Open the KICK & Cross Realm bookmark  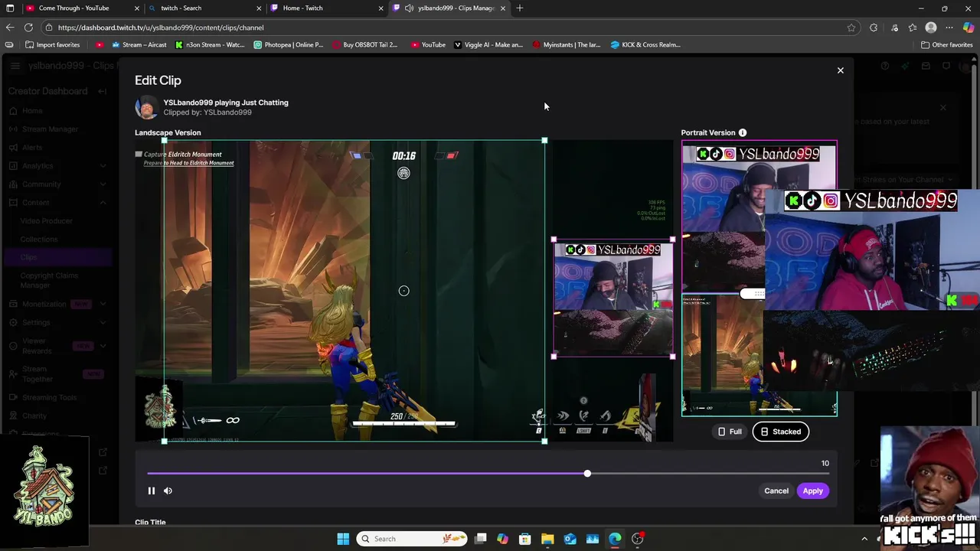645,44
